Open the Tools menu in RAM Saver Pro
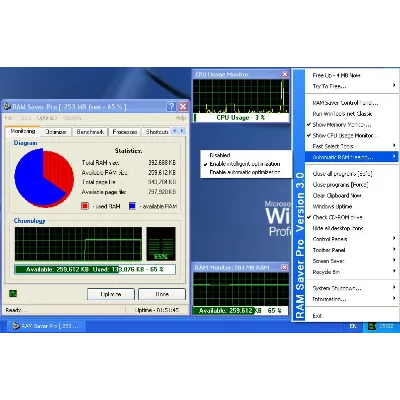The width and height of the screenshot is (400, 400). tap(25, 118)
